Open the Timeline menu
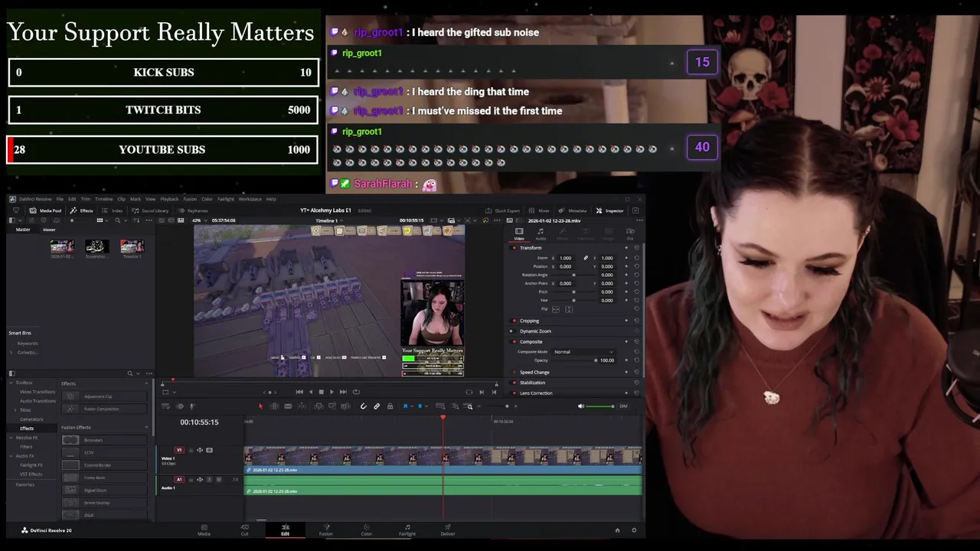The image size is (980, 551). pos(103,199)
